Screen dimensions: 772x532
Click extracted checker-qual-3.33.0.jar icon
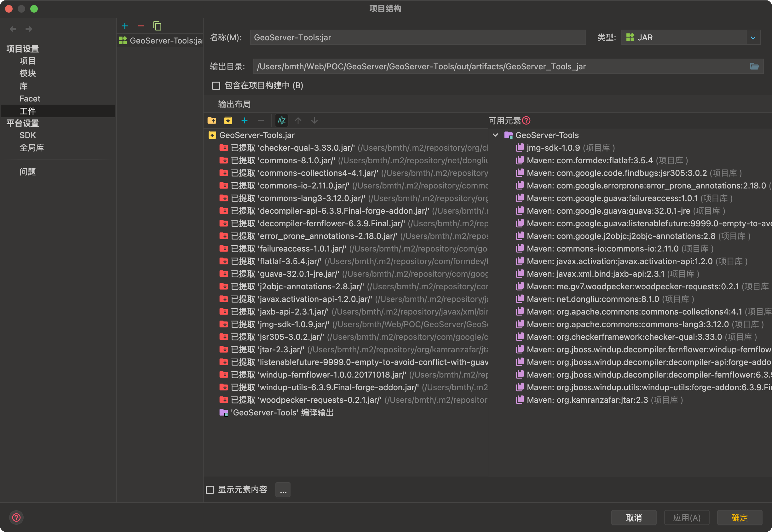[224, 148]
